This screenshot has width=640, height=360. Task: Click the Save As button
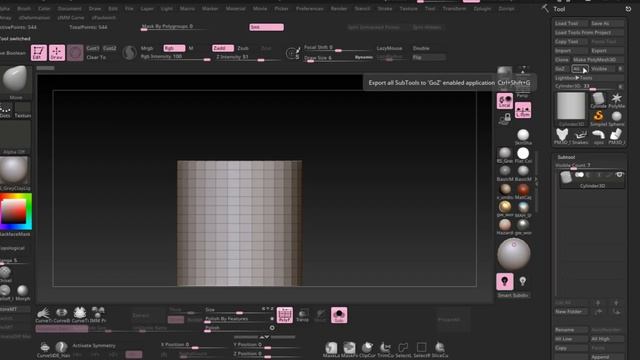[x=607, y=24]
